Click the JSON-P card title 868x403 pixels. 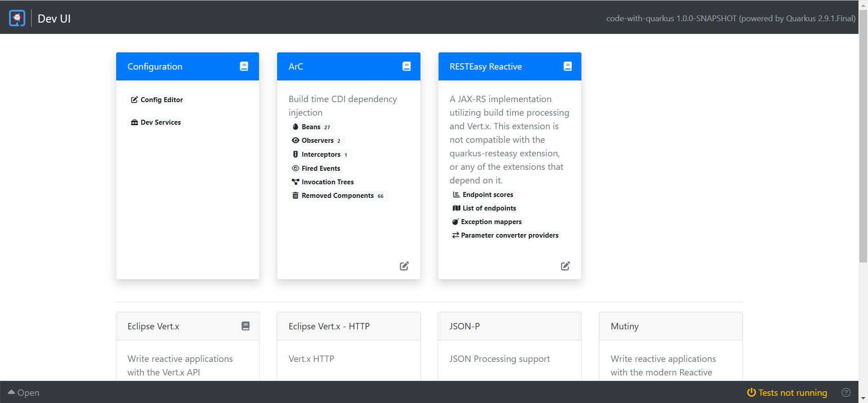tap(465, 326)
